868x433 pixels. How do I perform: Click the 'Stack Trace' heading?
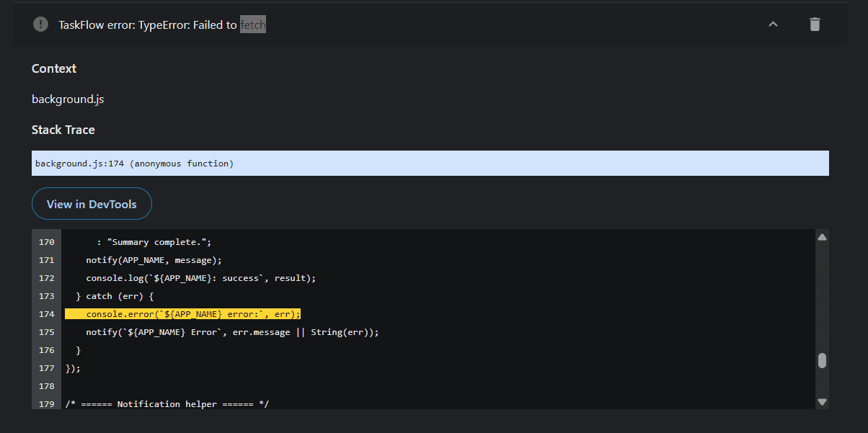[x=63, y=130]
